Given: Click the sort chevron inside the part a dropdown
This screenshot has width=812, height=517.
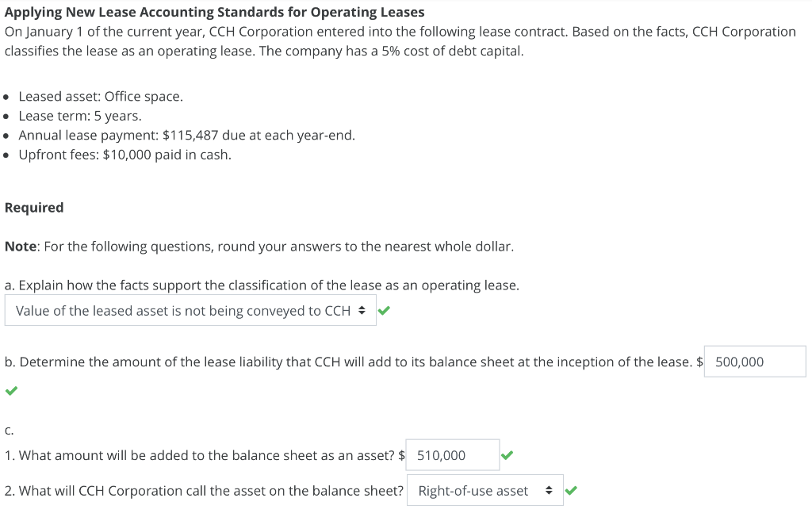Looking at the screenshot, I should [x=361, y=310].
